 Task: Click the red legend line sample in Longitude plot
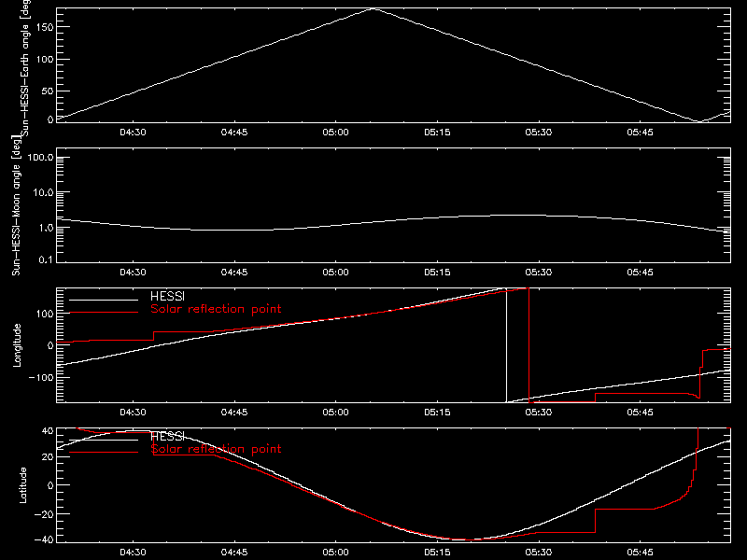(104, 313)
